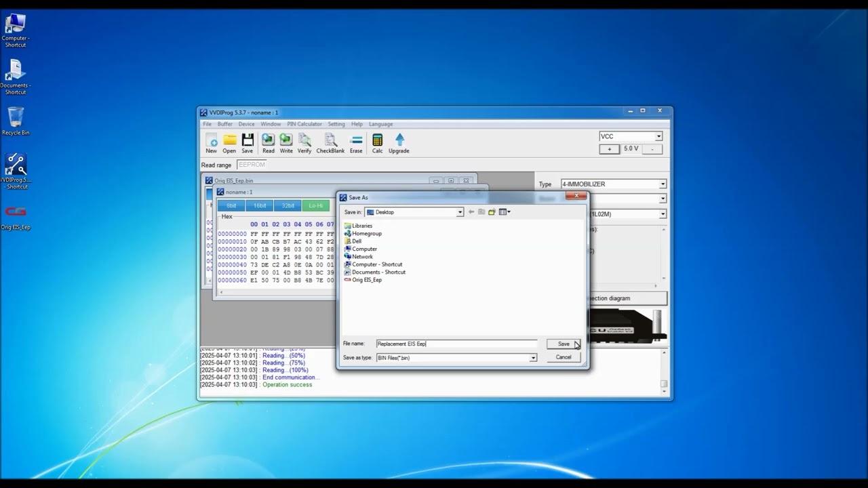Open the Language menu
Screen dimensions: 868x488
point(380,124)
